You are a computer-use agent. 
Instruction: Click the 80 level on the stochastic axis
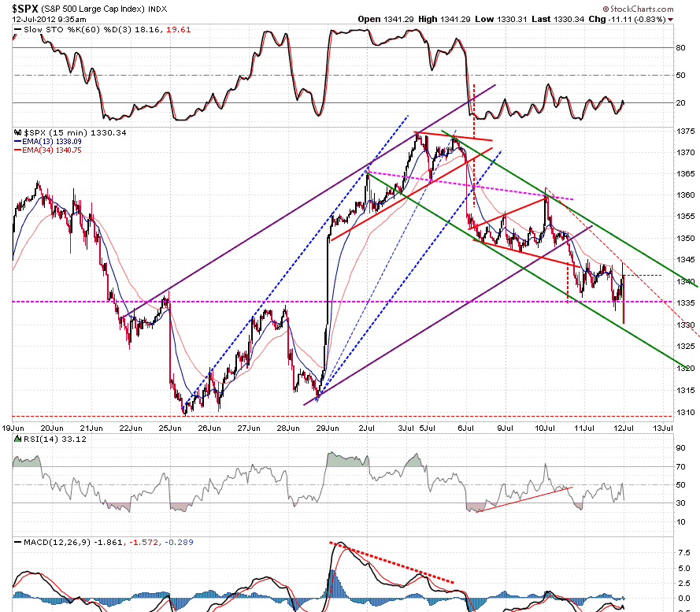pos(681,48)
